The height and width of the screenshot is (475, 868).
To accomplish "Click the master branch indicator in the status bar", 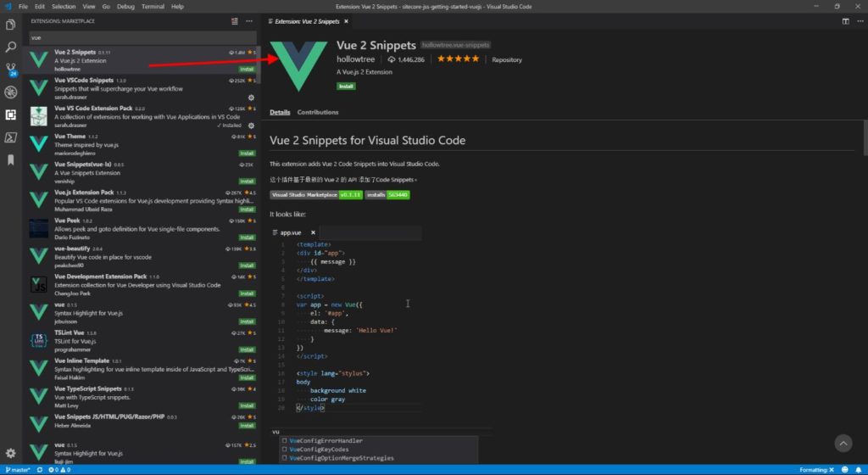I will pyautogui.click(x=18, y=469).
